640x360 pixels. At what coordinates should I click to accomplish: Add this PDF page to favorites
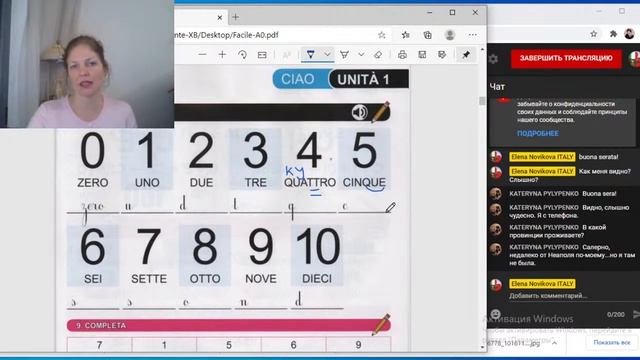(x=382, y=35)
